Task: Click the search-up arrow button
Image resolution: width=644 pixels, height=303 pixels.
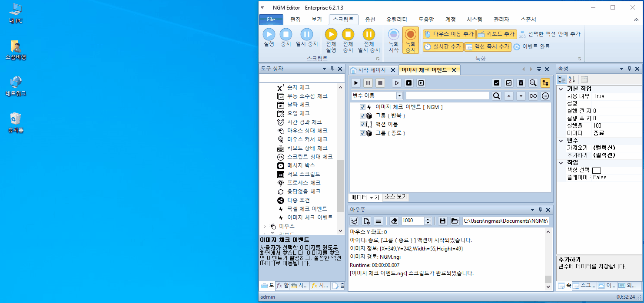Action: (x=509, y=96)
